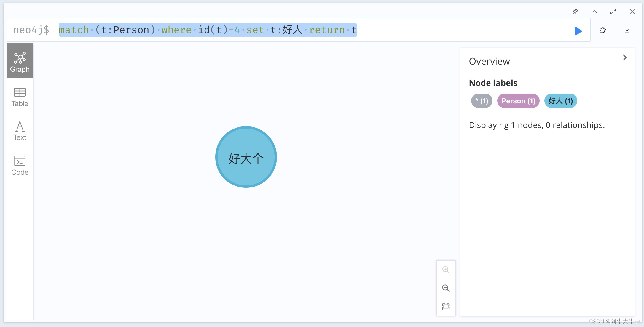Image resolution: width=644 pixels, height=327 pixels.
Task: Click the Node labels heading
Action: point(493,83)
